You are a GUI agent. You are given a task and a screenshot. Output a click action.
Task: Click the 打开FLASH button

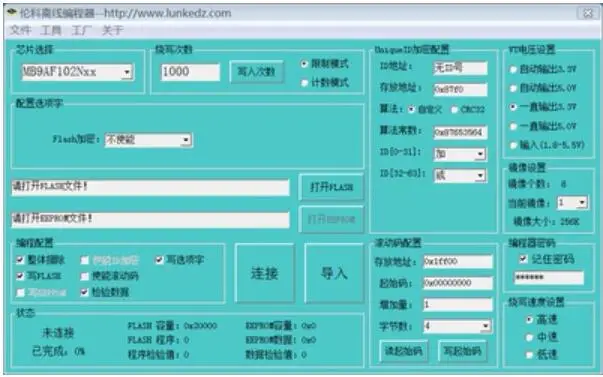[331, 187]
